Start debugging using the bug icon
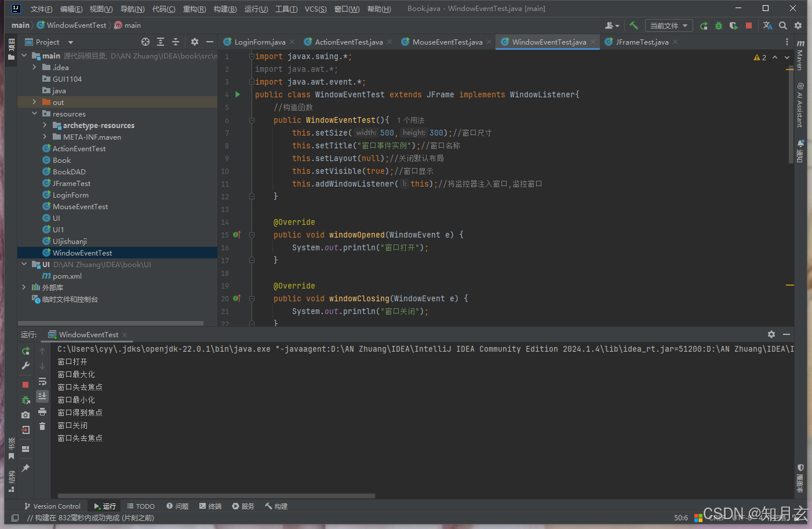 [718, 25]
